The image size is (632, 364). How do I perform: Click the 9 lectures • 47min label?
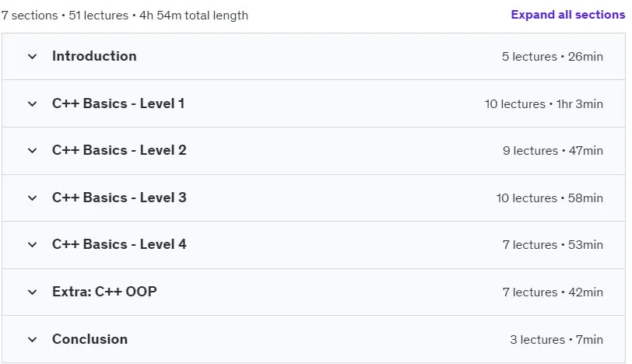(553, 151)
